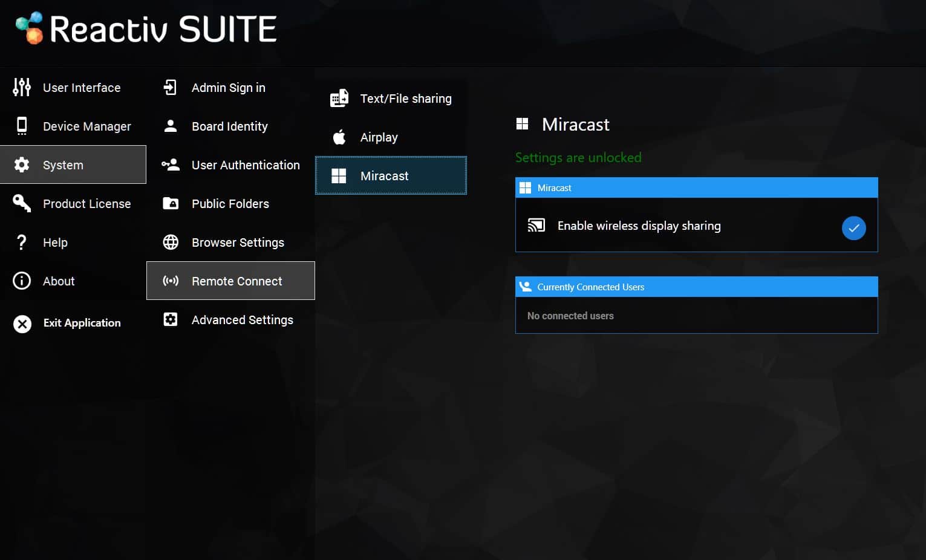
Task: Click the Advanced Settings gear-box icon
Action: [171, 319]
